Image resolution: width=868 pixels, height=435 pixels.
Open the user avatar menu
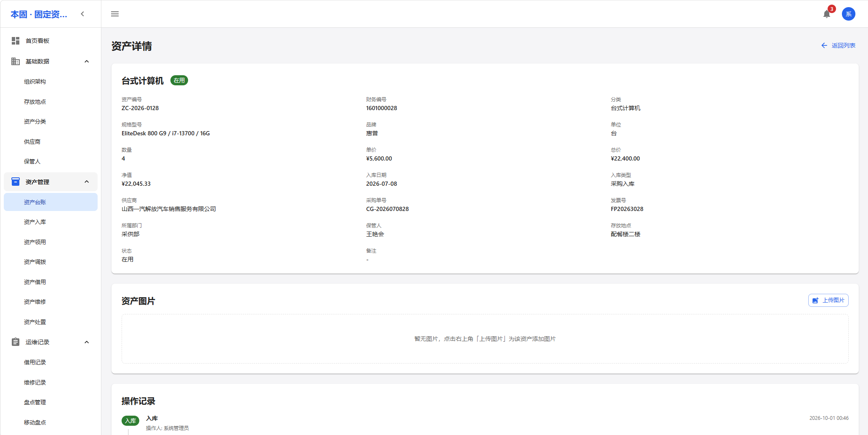pos(849,14)
